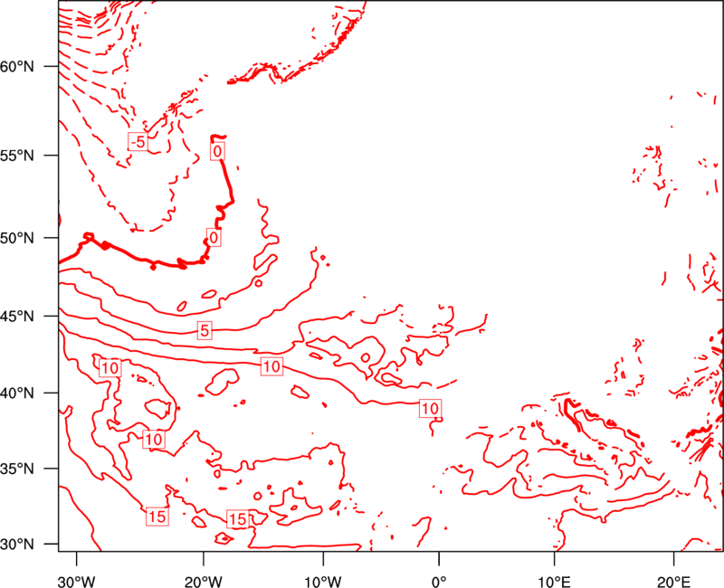Click the 60°N latitude axis label
Viewport: 724px width, 588px height.
[x=17, y=67]
